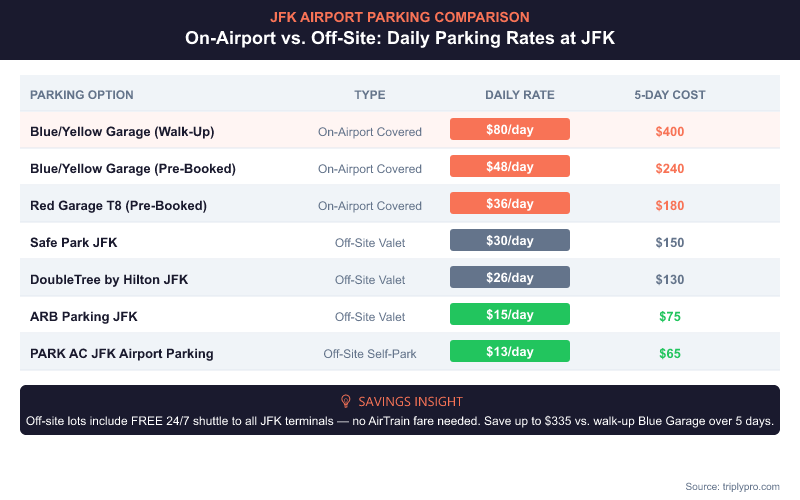Click the Daily Rate column header

[520, 95]
